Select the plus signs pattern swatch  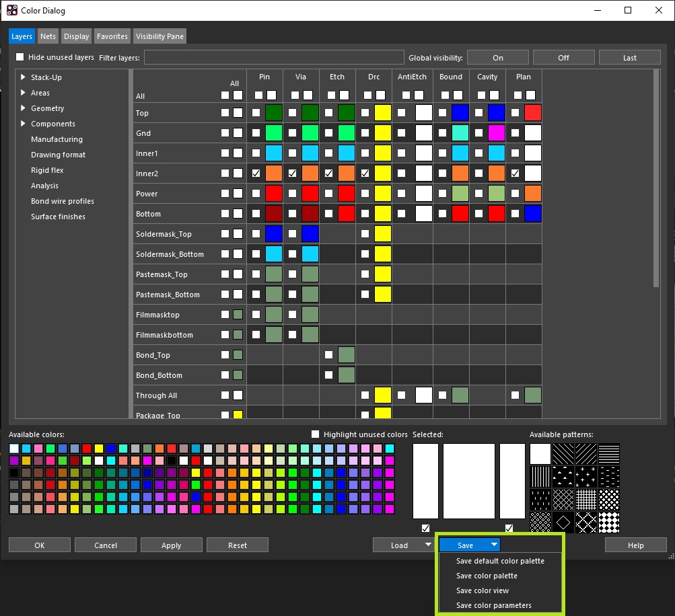point(586,476)
